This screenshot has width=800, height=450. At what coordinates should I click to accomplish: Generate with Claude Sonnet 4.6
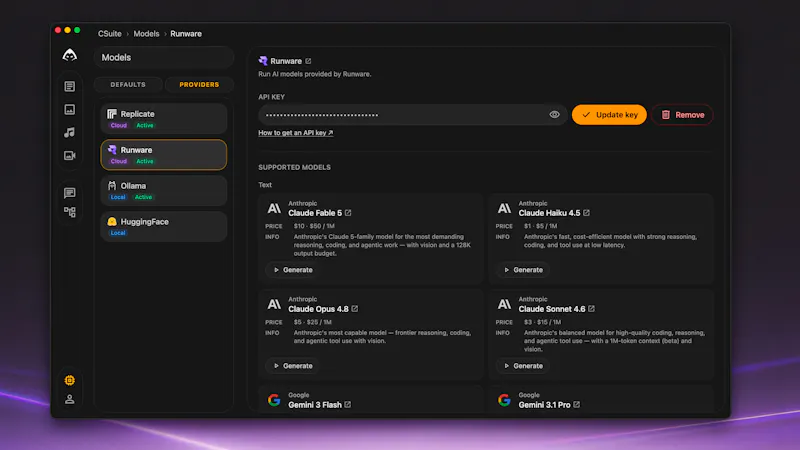(523, 366)
